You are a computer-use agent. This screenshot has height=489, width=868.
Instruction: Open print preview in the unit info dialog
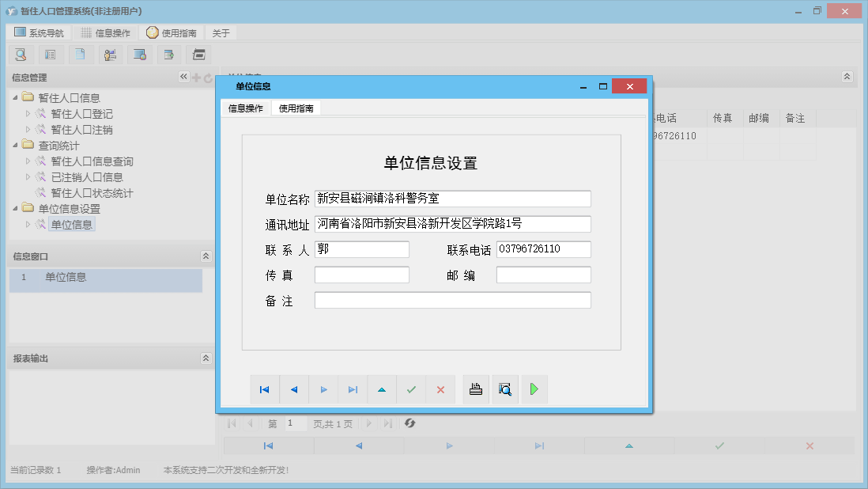tap(504, 389)
